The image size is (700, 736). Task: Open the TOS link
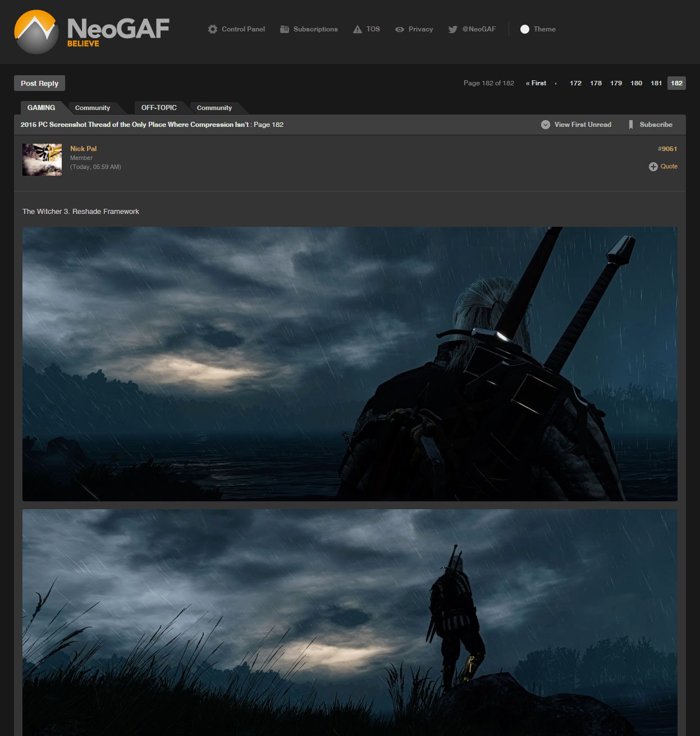(373, 29)
